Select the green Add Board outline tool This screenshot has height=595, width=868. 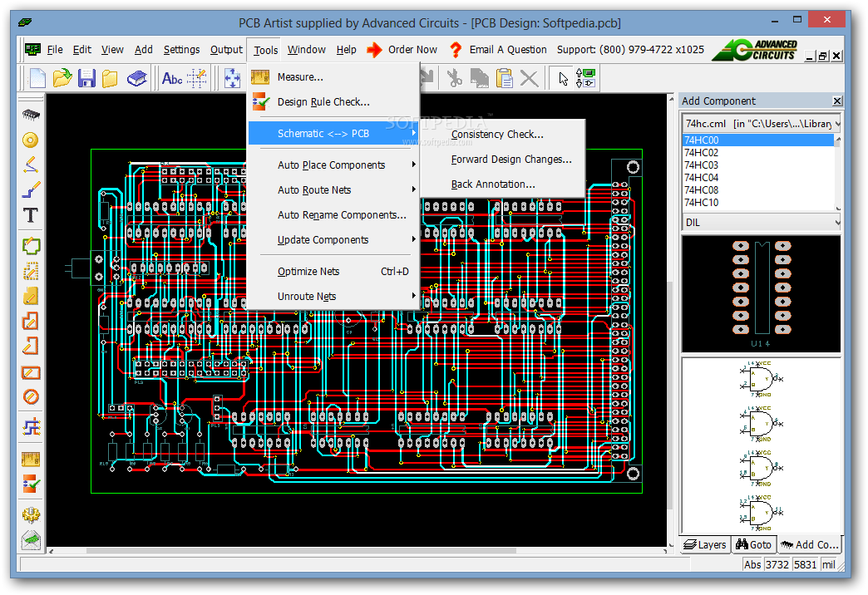pyautogui.click(x=31, y=245)
